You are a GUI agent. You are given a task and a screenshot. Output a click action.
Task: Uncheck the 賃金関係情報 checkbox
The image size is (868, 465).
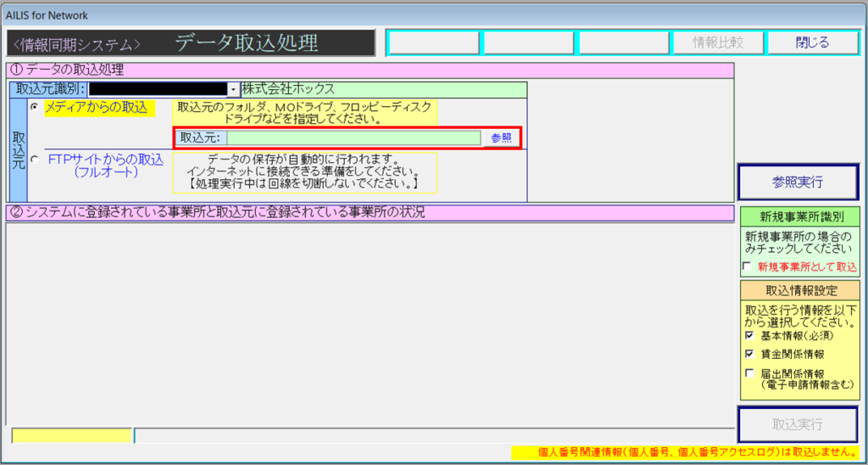coord(748,354)
